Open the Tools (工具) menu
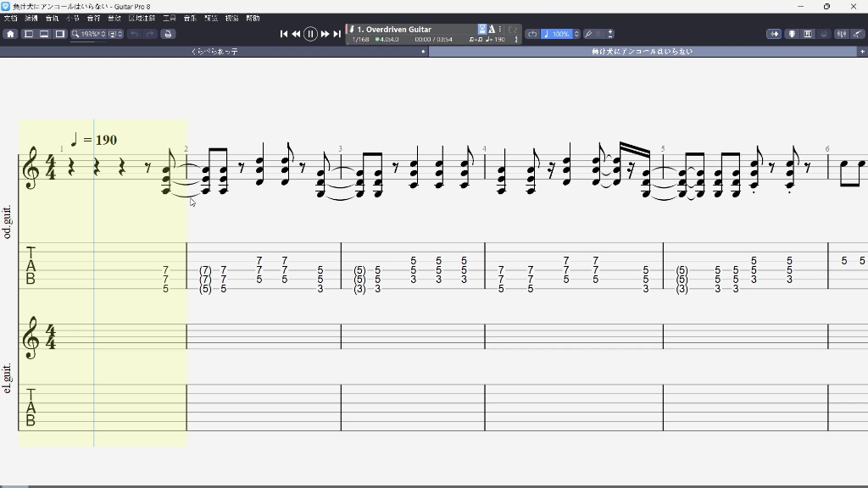The width and height of the screenshot is (868, 488). (170, 19)
